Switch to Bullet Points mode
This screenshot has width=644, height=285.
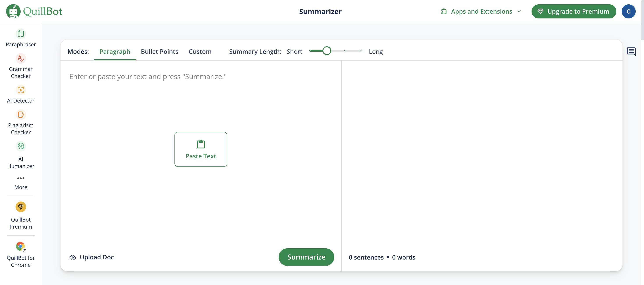(x=160, y=52)
